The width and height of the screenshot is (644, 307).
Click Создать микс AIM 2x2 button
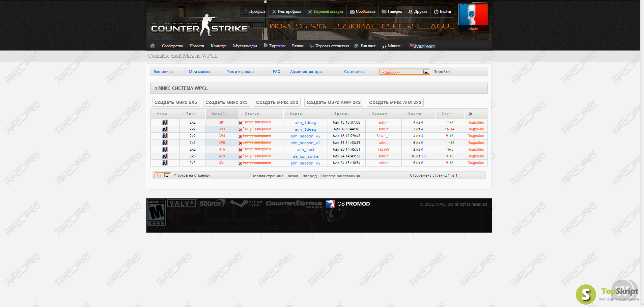point(395,102)
